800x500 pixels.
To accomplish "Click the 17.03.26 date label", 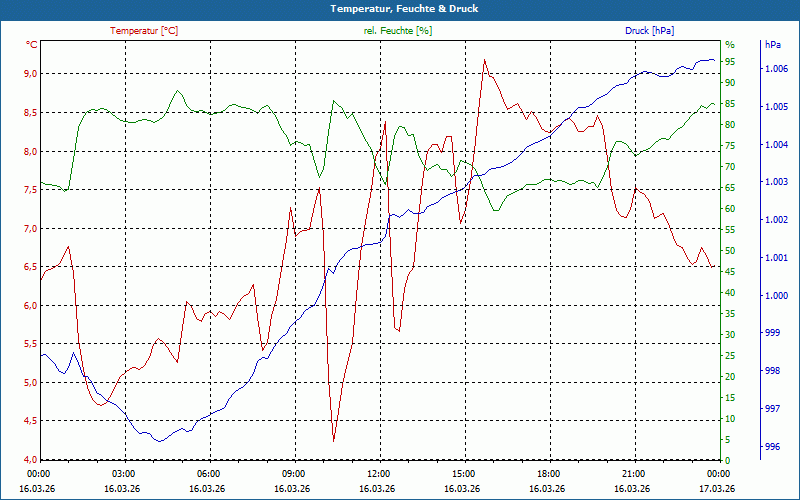I will [718, 488].
